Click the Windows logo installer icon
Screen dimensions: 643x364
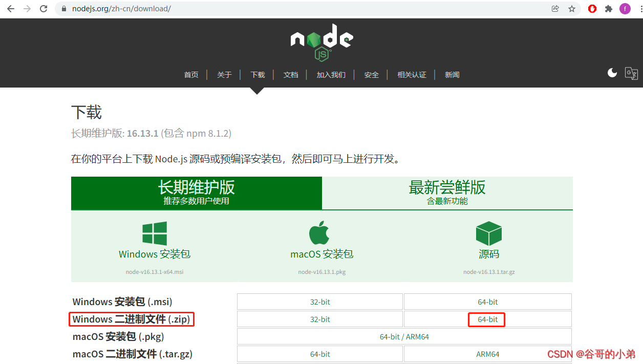(155, 233)
